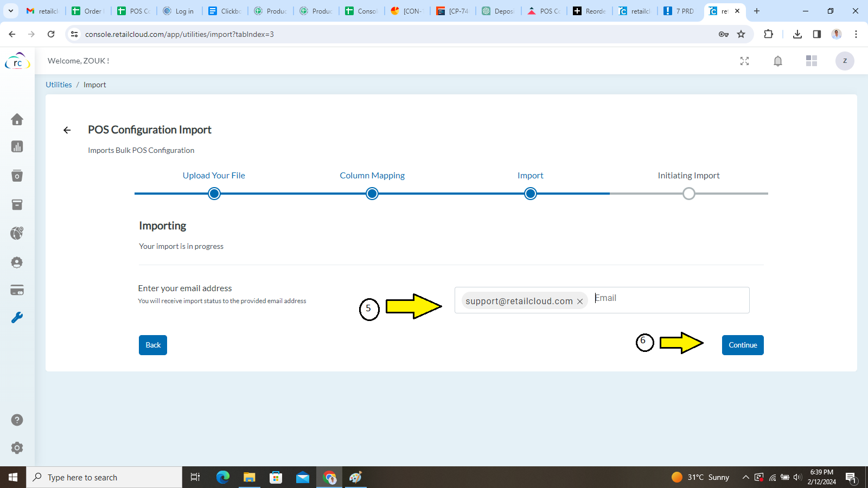Open the Utilities breadcrumb link
The image size is (868, 488).
[x=59, y=85]
